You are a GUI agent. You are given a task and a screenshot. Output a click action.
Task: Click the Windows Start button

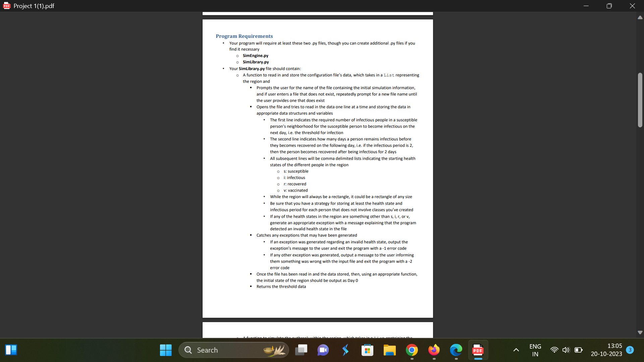pos(165,350)
